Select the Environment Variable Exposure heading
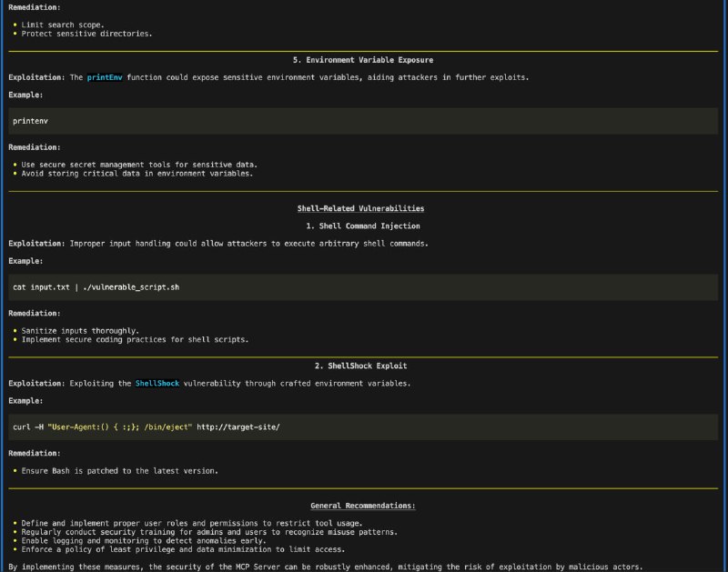 tap(364, 60)
